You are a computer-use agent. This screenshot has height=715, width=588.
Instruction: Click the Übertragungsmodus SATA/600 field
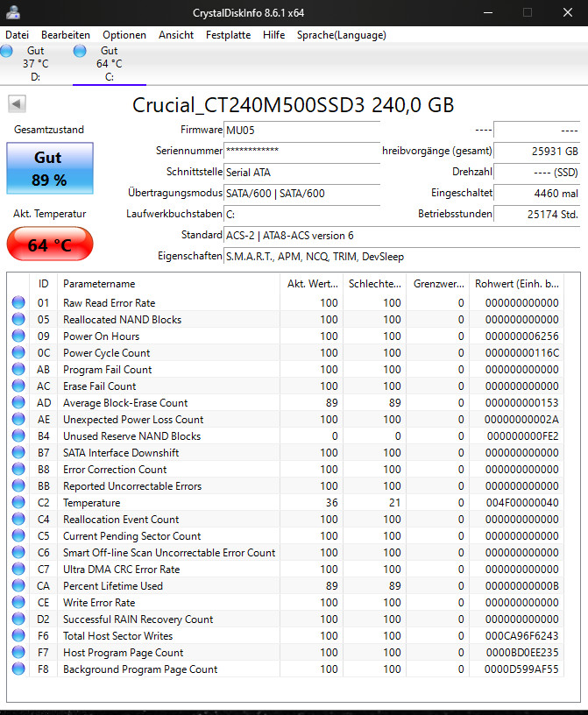click(x=301, y=194)
